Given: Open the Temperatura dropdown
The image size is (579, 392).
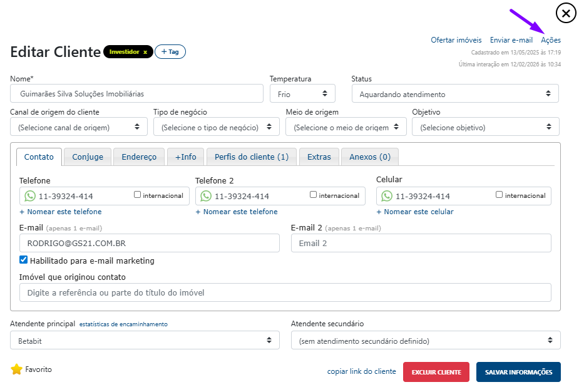Looking at the screenshot, I should coord(302,94).
